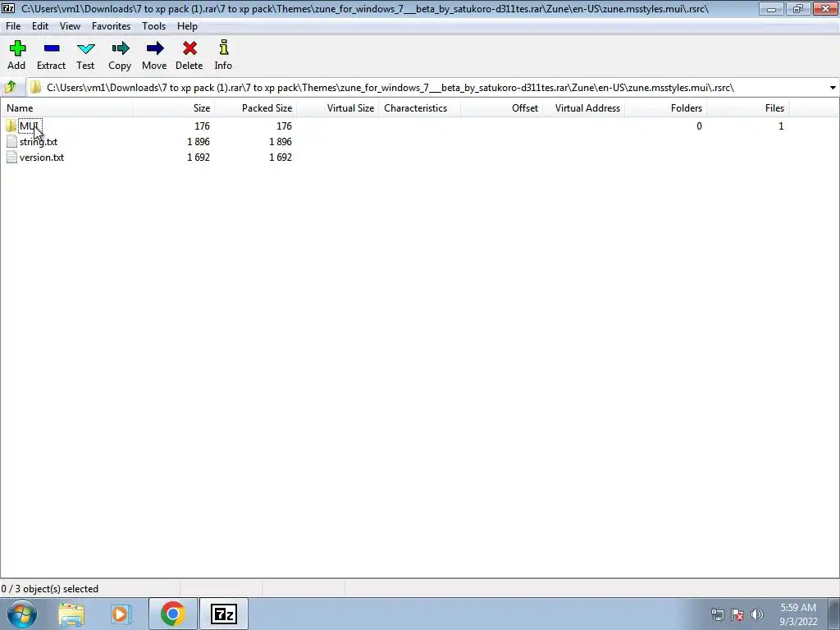The height and width of the screenshot is (630, 840).
Task: Click the Move toolbar icon
Action: coord(155,48)
